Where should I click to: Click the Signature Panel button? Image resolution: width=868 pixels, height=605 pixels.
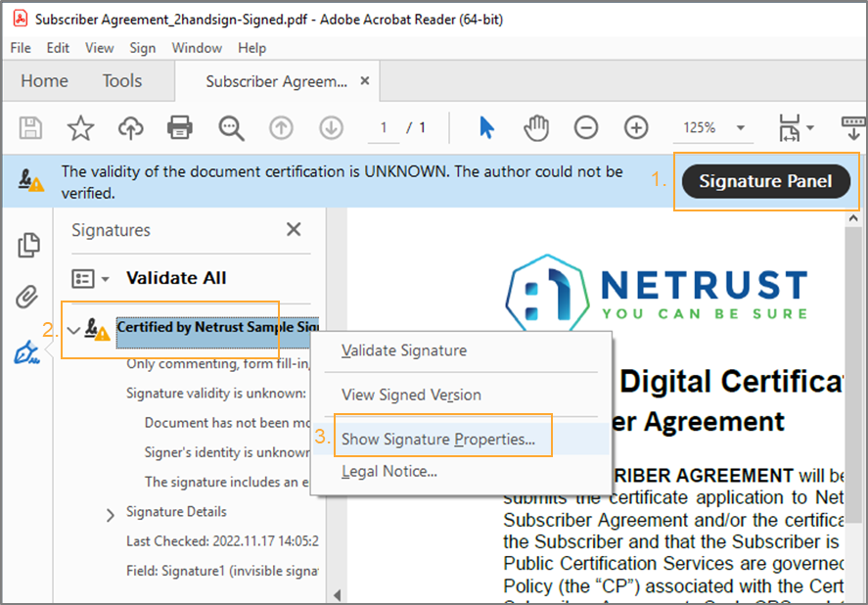pyautogui.click(x=766, y=181)
